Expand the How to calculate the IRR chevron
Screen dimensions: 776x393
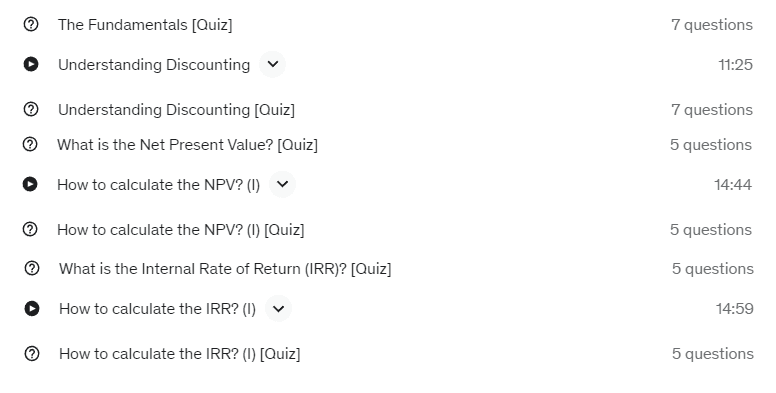click(279, 308)
